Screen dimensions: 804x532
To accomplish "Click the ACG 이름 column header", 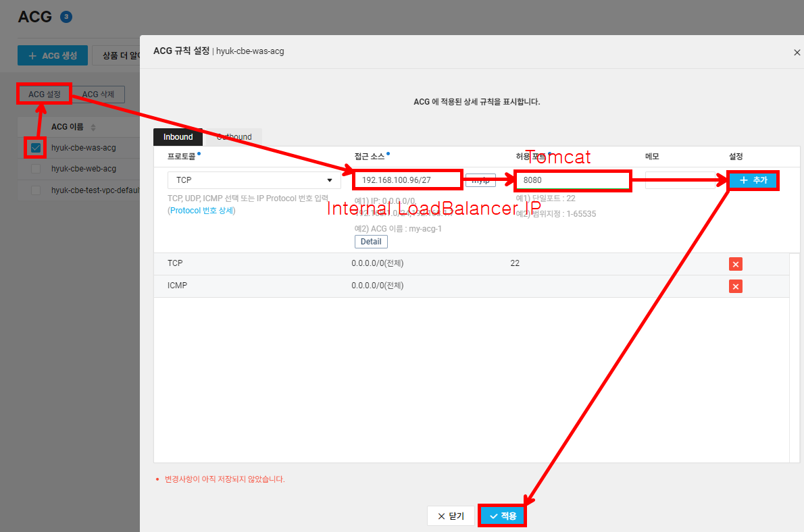I will coord(67,127).
